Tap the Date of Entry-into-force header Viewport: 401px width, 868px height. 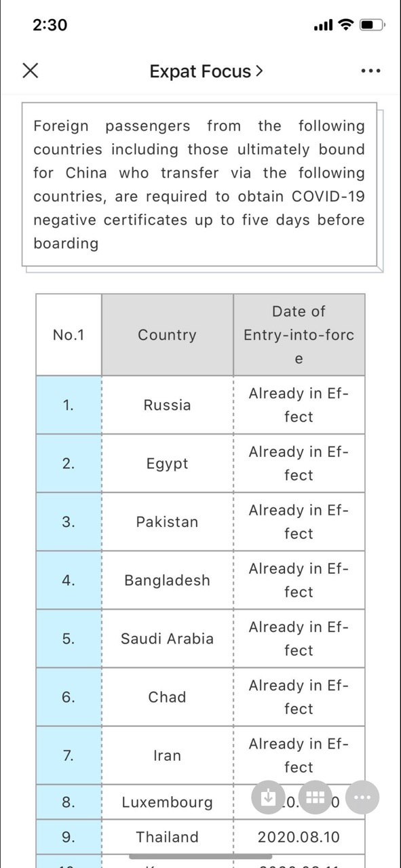click(x=299, y=334)
